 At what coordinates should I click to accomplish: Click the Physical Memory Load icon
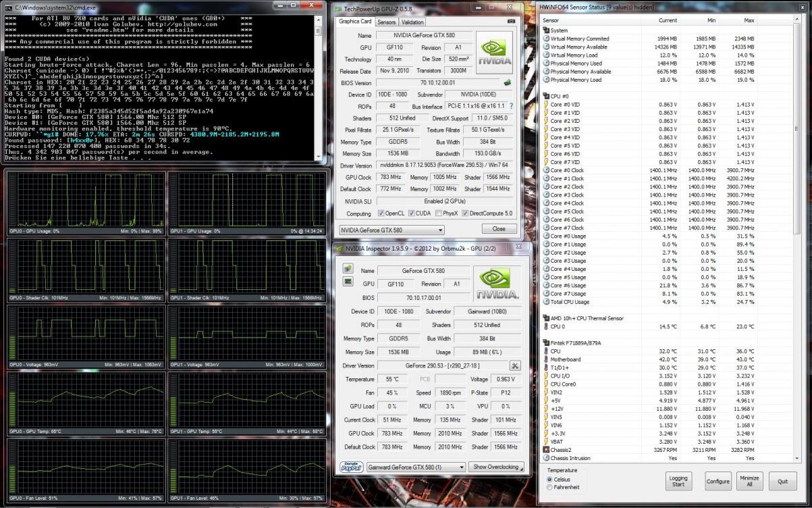546,80
